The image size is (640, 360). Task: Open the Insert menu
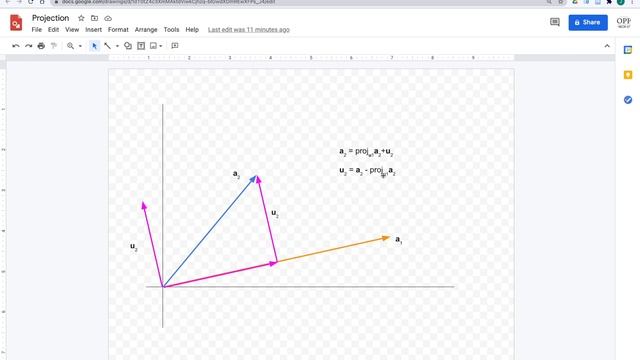(x=93, y=30)
